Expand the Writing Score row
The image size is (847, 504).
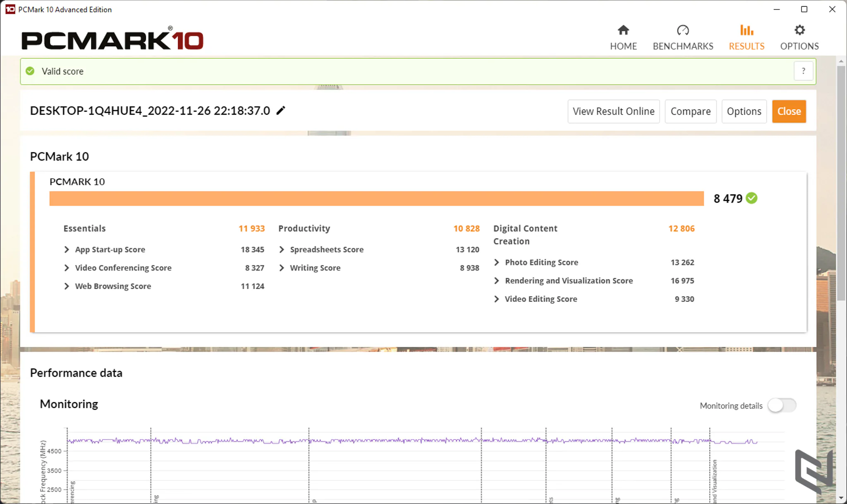(x=282, y=268)
